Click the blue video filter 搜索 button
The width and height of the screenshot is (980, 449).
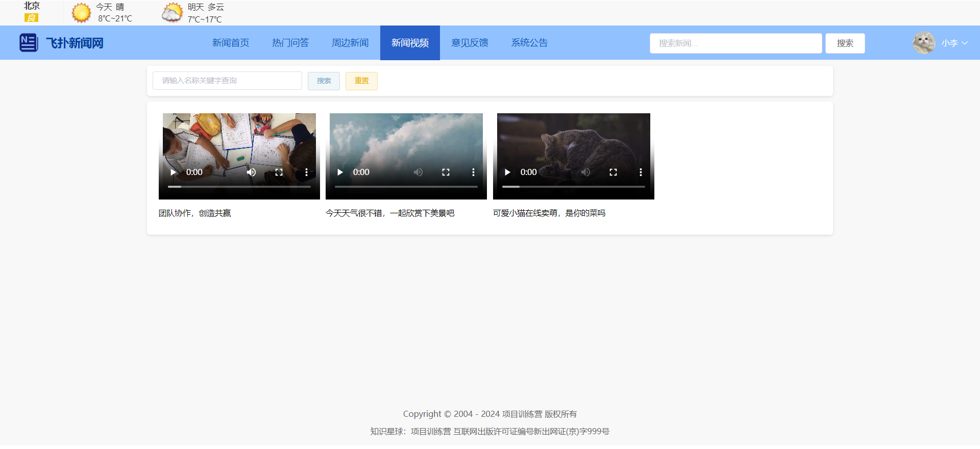(324, 81)
